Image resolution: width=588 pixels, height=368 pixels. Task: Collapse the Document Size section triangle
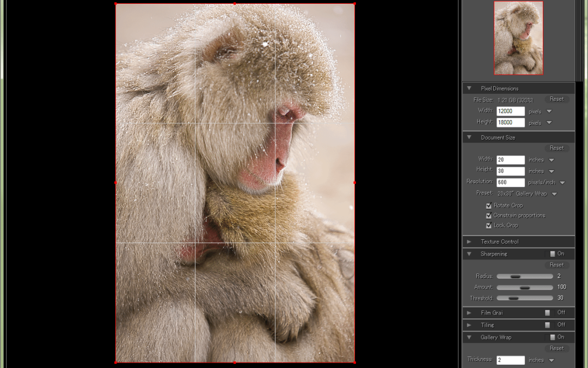[469, 137]
